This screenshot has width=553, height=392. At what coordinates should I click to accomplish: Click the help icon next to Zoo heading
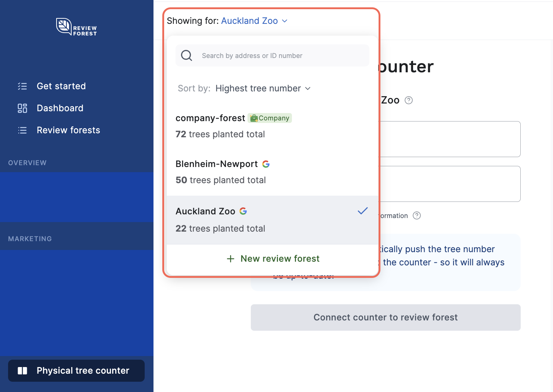click(409, 100)
